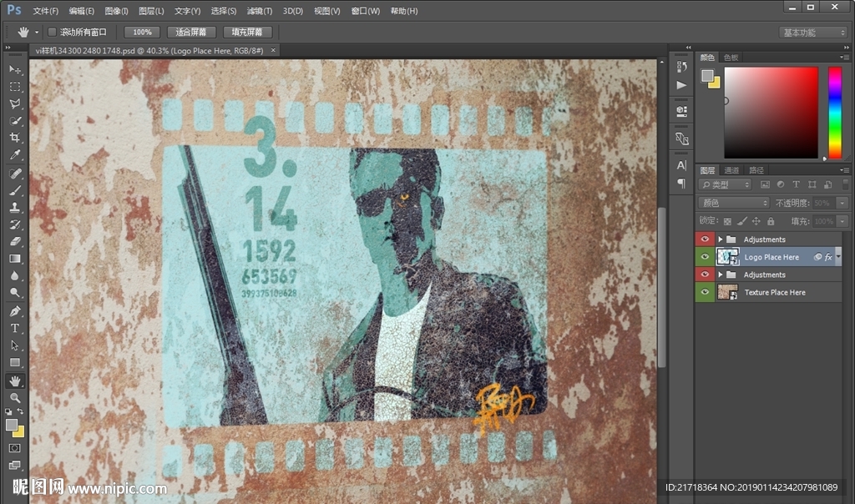Select the Hand tool in toolbox
855x504 pixels.
pos(15,381)
